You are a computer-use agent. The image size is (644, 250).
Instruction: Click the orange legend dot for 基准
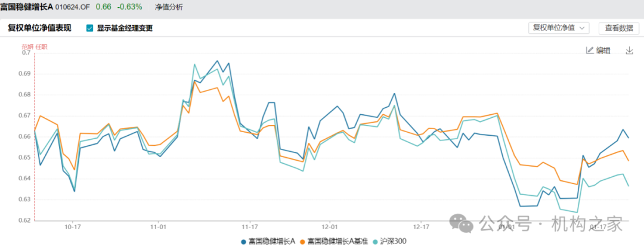point(303,242)
